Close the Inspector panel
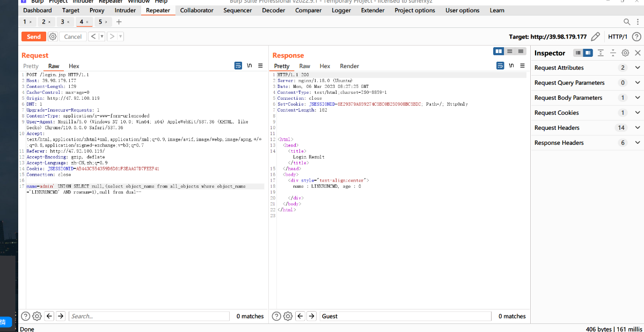 click(638, 53)
